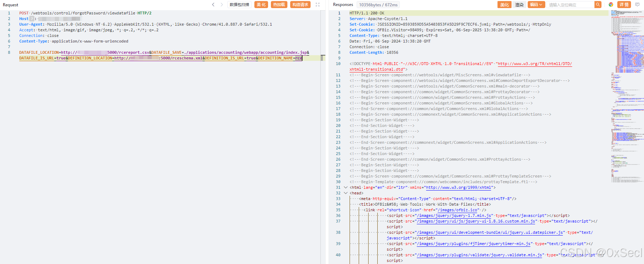Click the JSESSIONID Set-Cookie header line
The width and height of the screenshot is (644, 264).
[450, 24]
